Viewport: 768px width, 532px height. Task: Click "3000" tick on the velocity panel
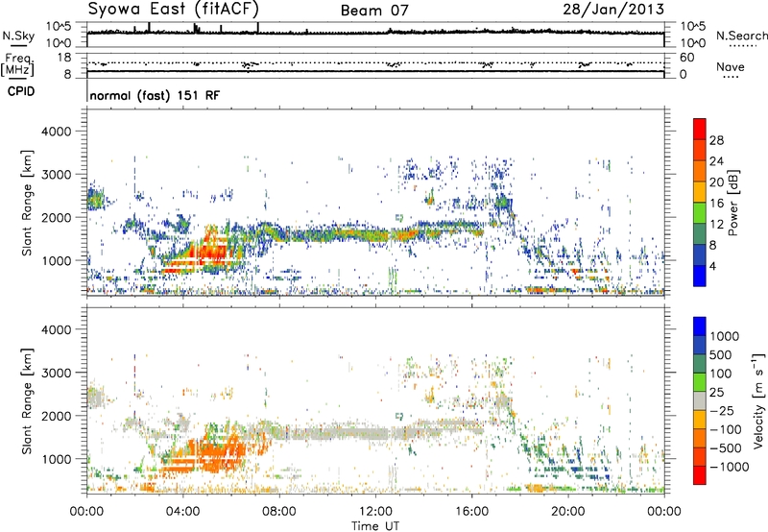[x=56, y=373]
